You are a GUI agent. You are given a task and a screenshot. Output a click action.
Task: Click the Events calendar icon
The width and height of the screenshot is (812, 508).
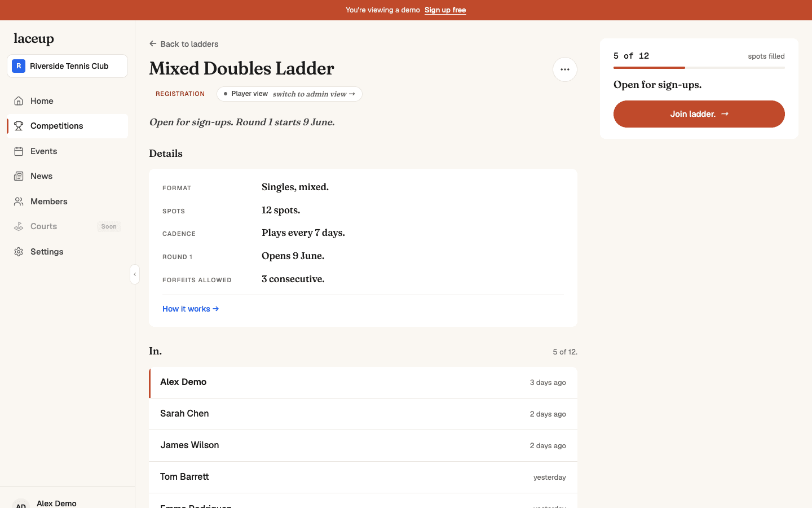tap(19, 151)
